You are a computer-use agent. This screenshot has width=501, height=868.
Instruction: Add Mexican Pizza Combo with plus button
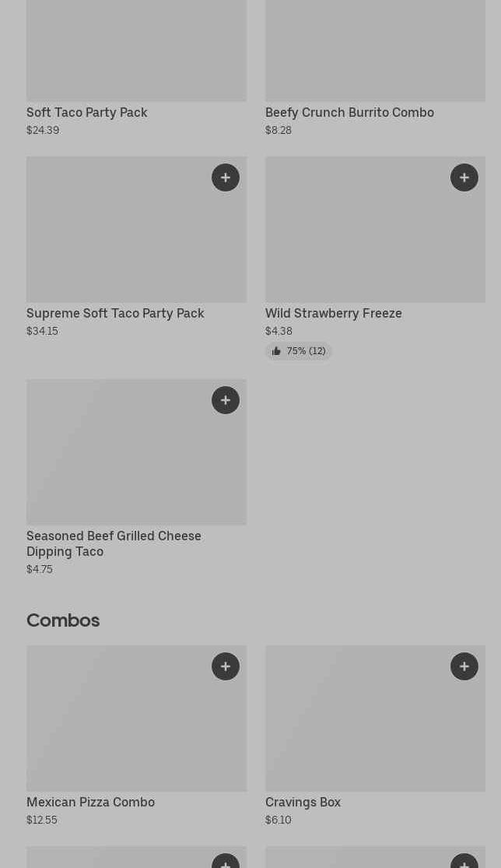(226, 666)
